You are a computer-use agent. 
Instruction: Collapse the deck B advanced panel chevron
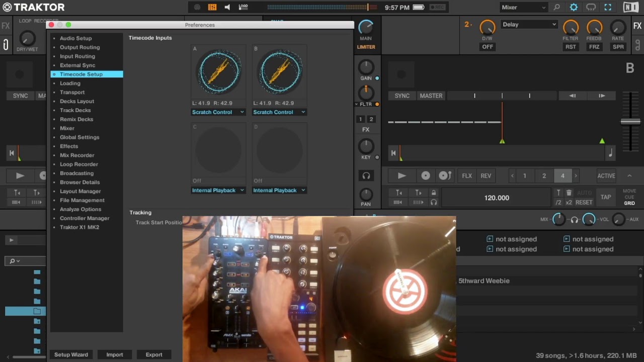(629, 175)
